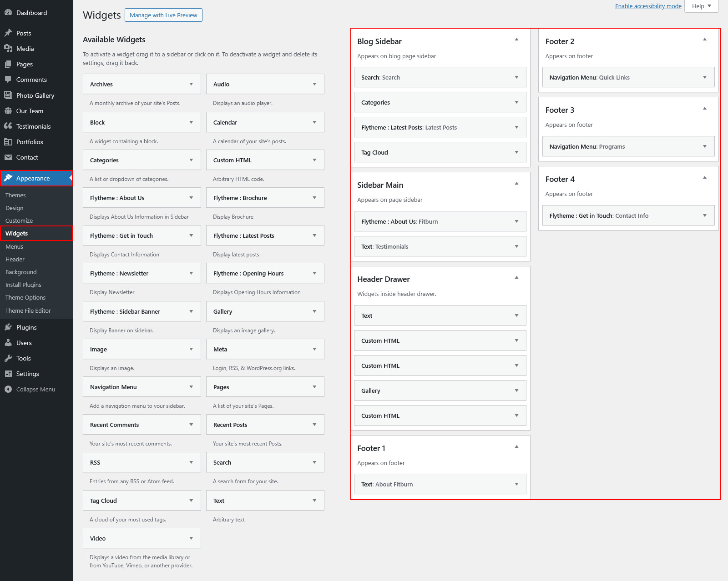Click Manage with Live Preview button

coord(163,15)
